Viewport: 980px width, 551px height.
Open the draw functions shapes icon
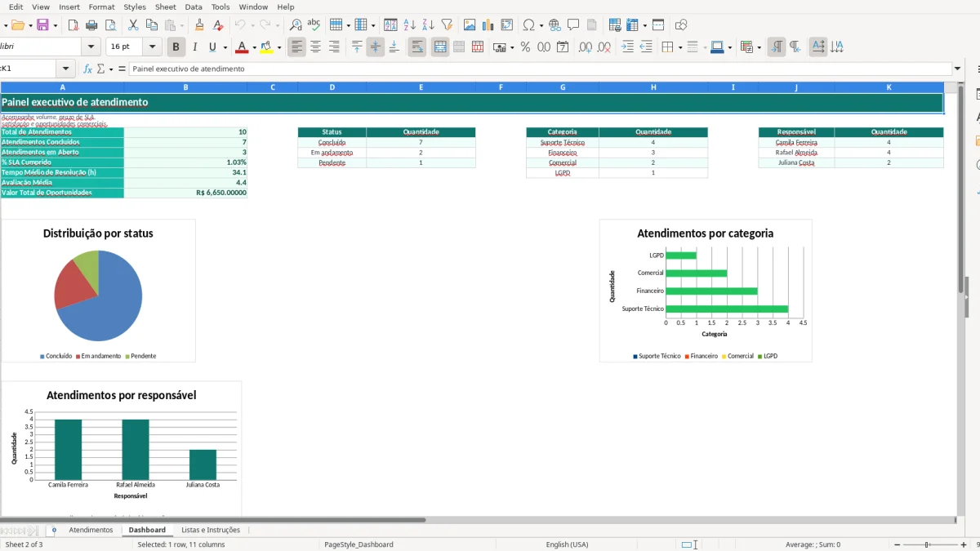click(681, 25)
